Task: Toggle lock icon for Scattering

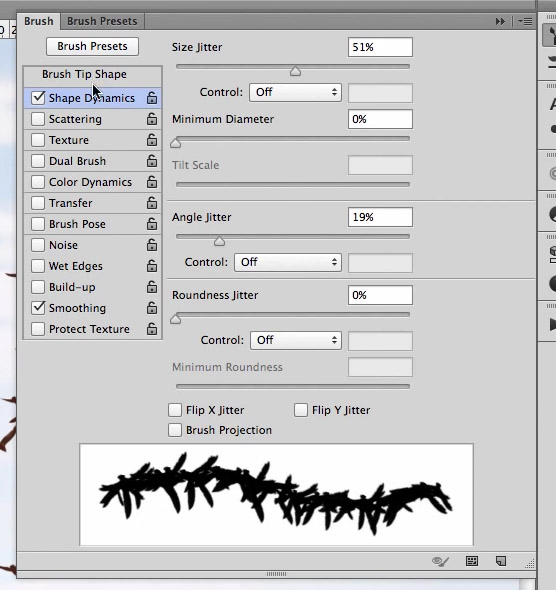Action: (x=152, y=119)
